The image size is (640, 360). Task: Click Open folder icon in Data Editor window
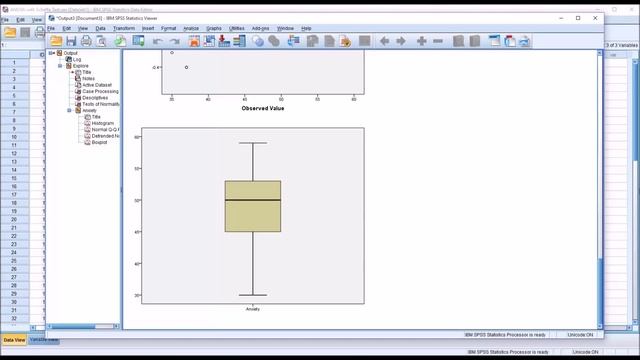(x=10, y=32)
